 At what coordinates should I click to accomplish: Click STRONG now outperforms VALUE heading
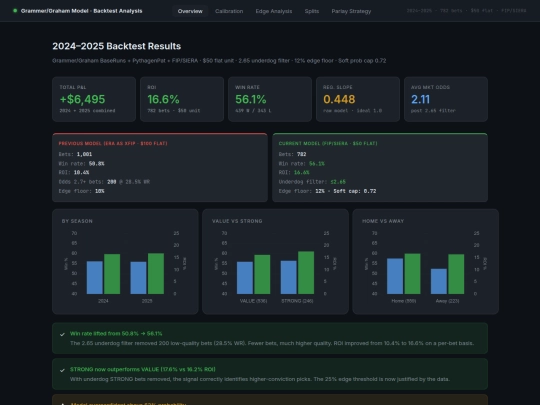point(143,369)
